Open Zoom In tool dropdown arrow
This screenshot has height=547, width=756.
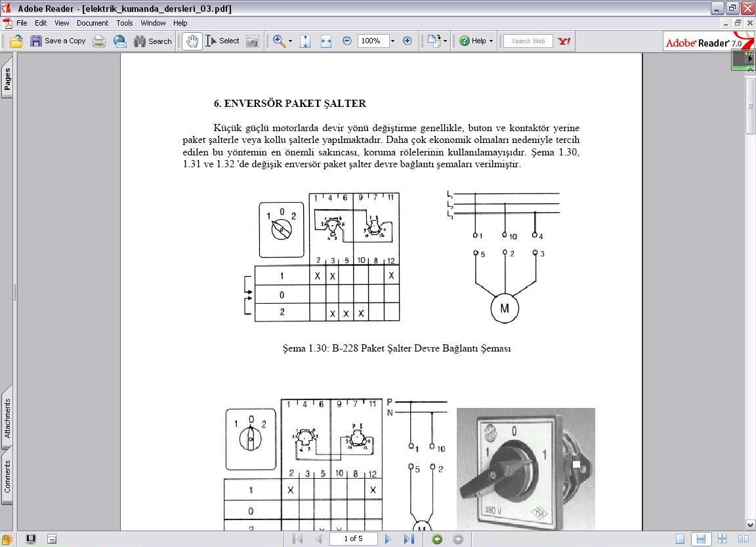(290, 41)
